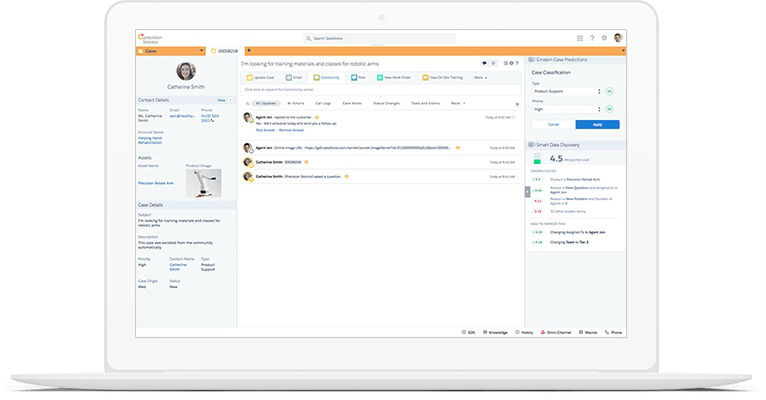The width and height of the screenshot is (766, 400).
Task: Open the help question mark icon
Action: click(591, 38)
